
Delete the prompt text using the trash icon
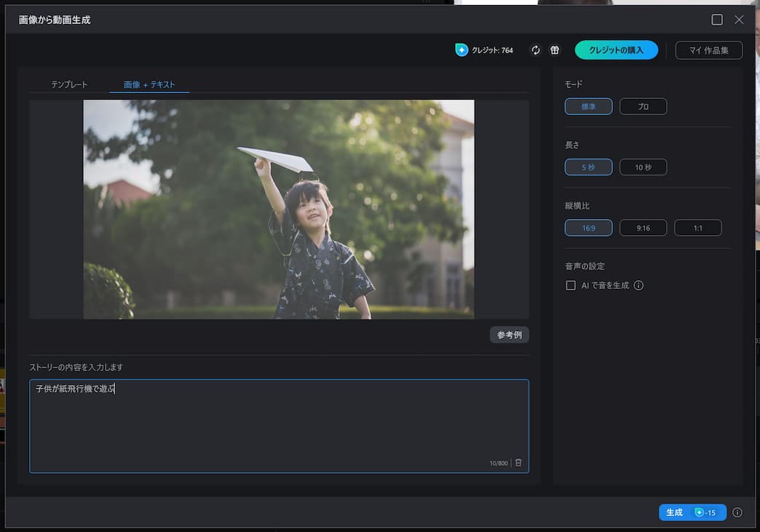pos(518,461)
